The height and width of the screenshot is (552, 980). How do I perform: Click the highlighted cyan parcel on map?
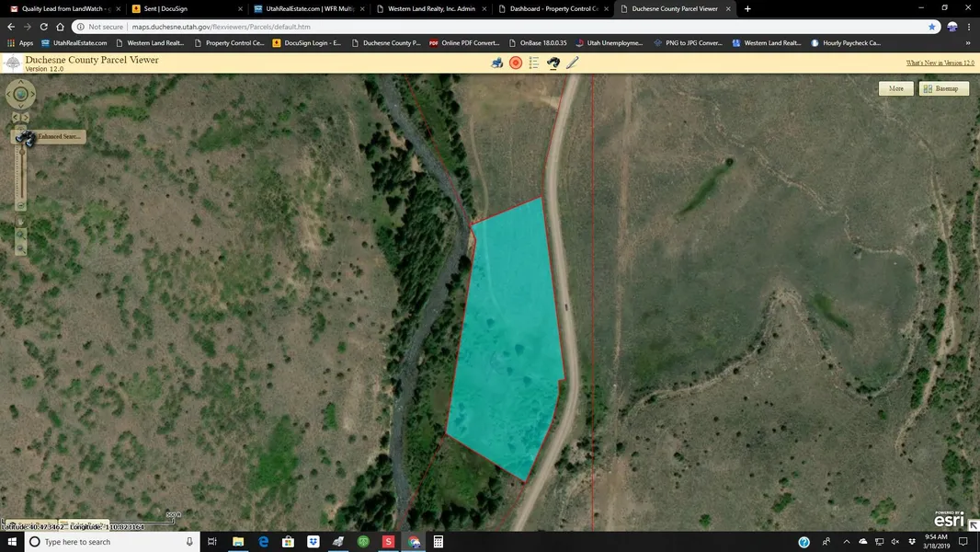click(x=510, y=340)
